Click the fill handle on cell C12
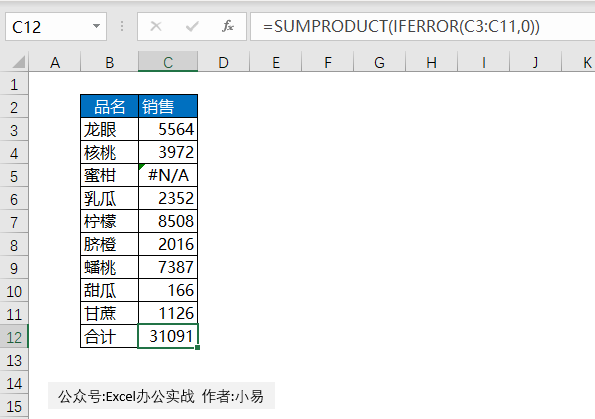 coord(198,348)
